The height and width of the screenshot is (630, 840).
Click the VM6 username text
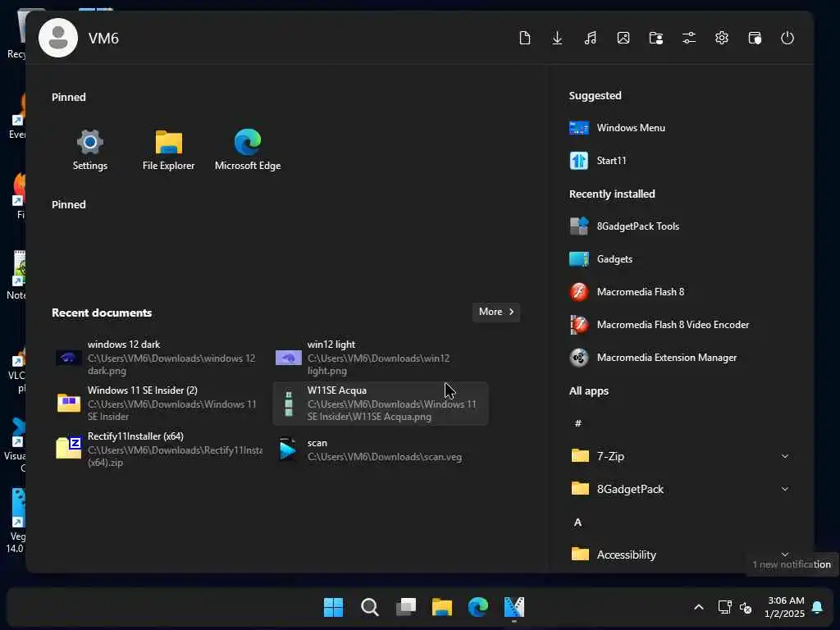(x=103, y=39)
